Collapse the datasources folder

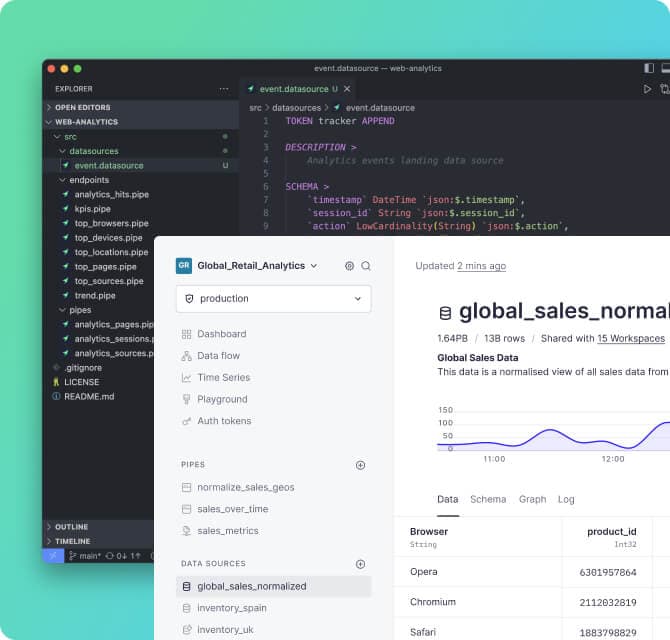pyautogui.click(x=141, y=151)
